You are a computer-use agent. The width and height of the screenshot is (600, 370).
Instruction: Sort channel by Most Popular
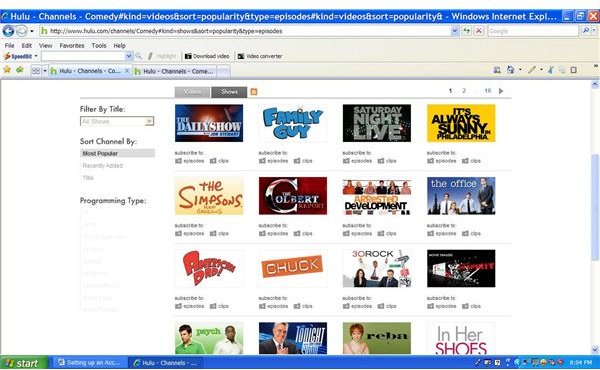[117, 153]
